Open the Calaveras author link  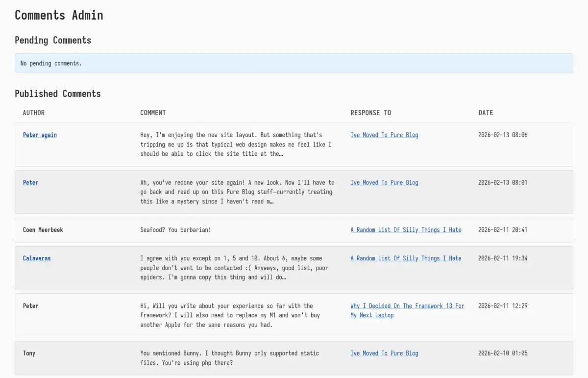point(36,258)
